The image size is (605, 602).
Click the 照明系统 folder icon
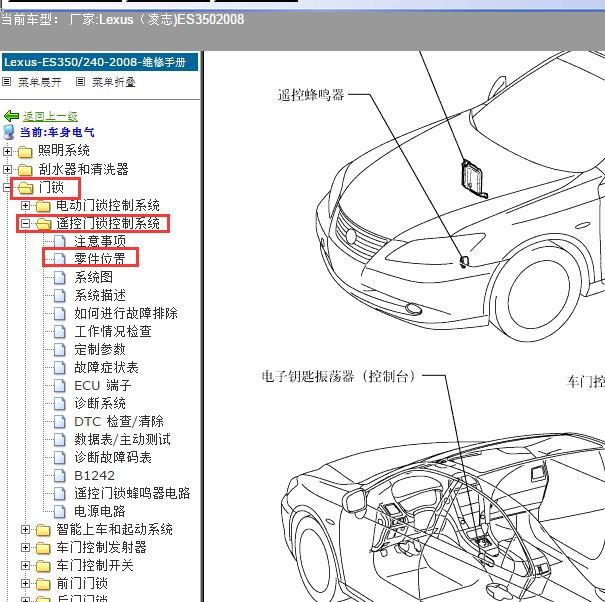coord(25,152)
